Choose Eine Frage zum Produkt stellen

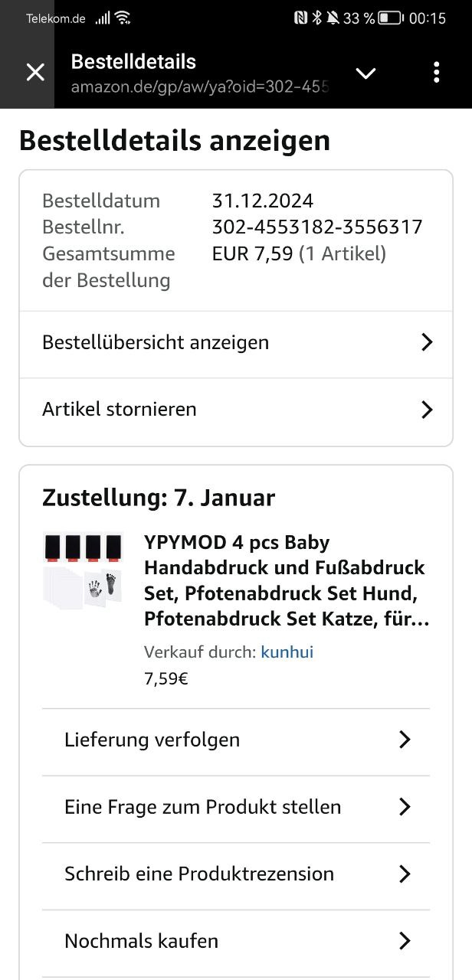tap(203, 807)
